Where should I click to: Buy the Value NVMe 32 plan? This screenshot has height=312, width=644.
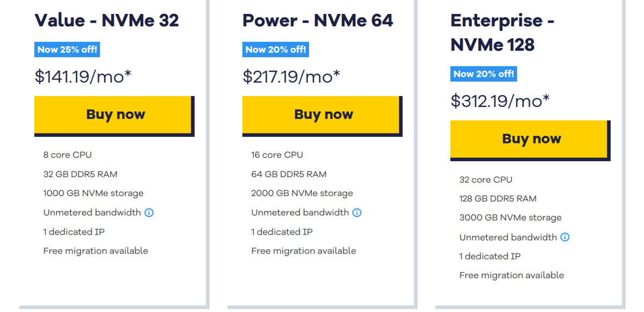pyautogui.click(x=114, y=114)
